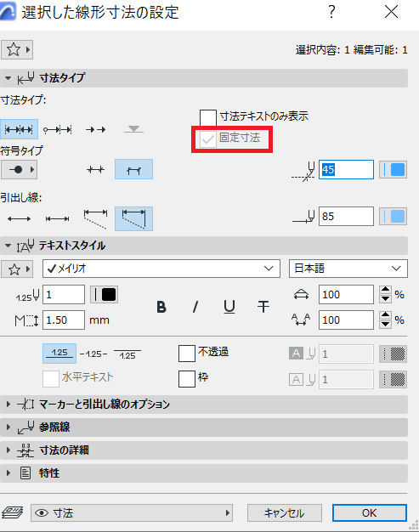This screenshot has height=532, width=419.
Task: Open pen color swatch beside 85 field
Action: pyautogui.click(x=393, y=216)
